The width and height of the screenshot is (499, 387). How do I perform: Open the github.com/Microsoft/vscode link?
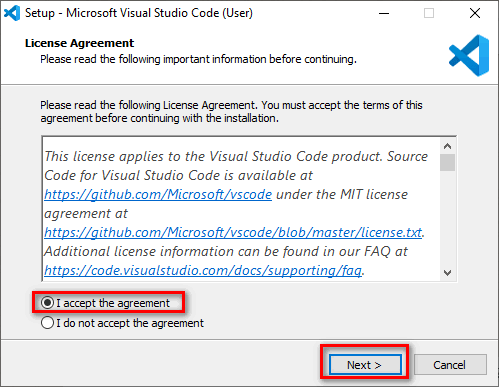pos(158,194)
